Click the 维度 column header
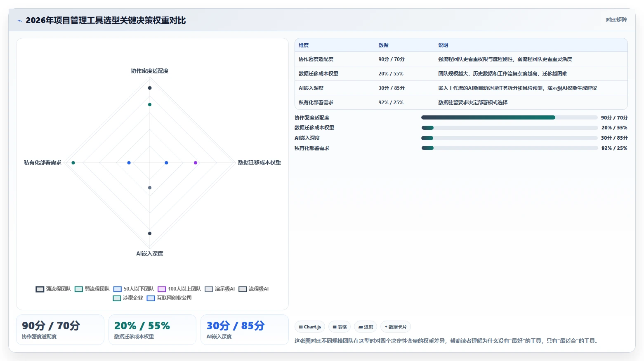This screenshot has width=644, height=361. point(304,45)
